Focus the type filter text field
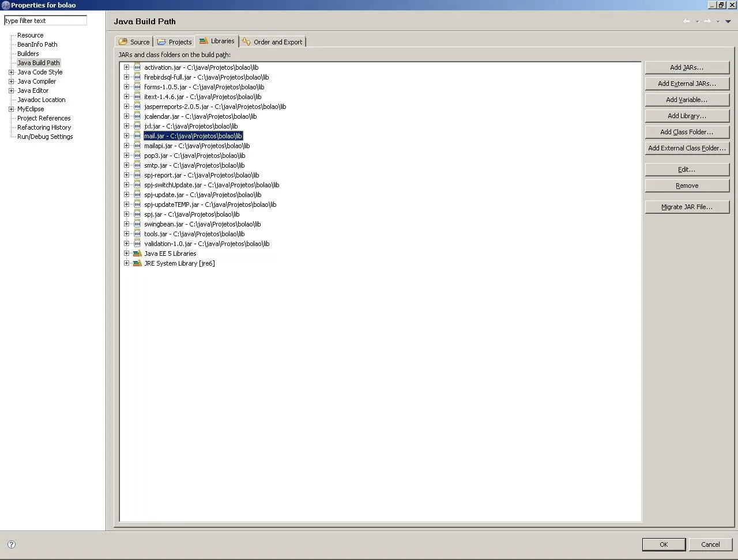738x560 pixels. pyautogui.click(x=46, y=21)
